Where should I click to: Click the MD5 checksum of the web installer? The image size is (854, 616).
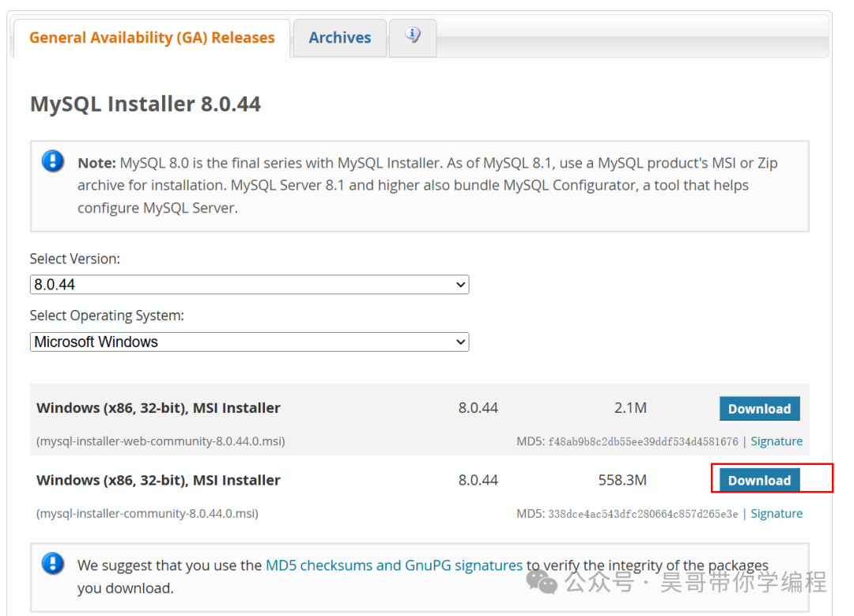click(645, 440)
